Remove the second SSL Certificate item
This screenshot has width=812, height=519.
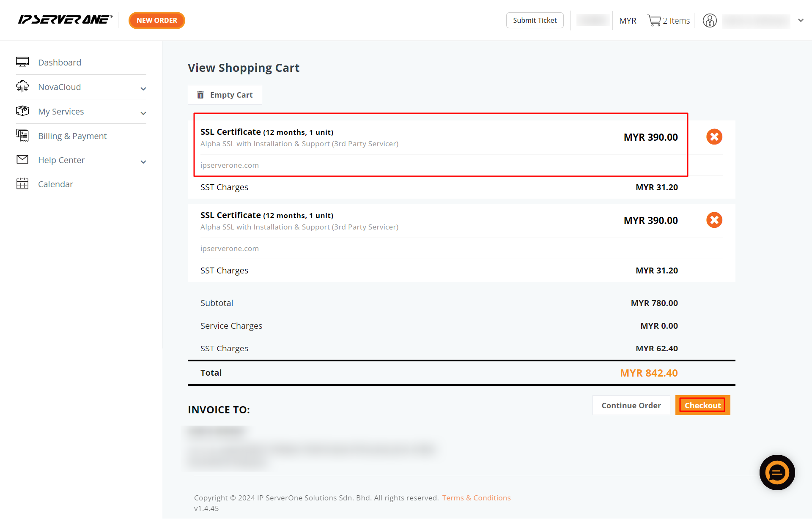[x=714, y=220]
